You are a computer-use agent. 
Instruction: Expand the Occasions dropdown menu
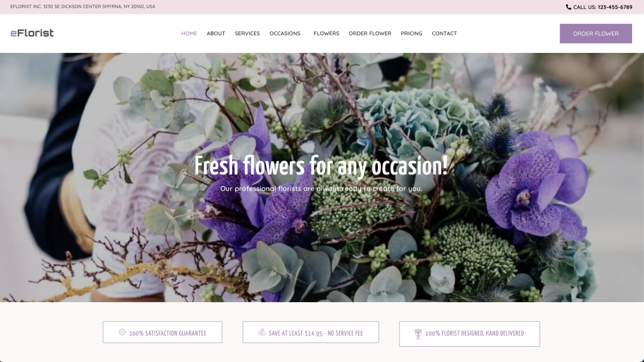click(285, 33)
